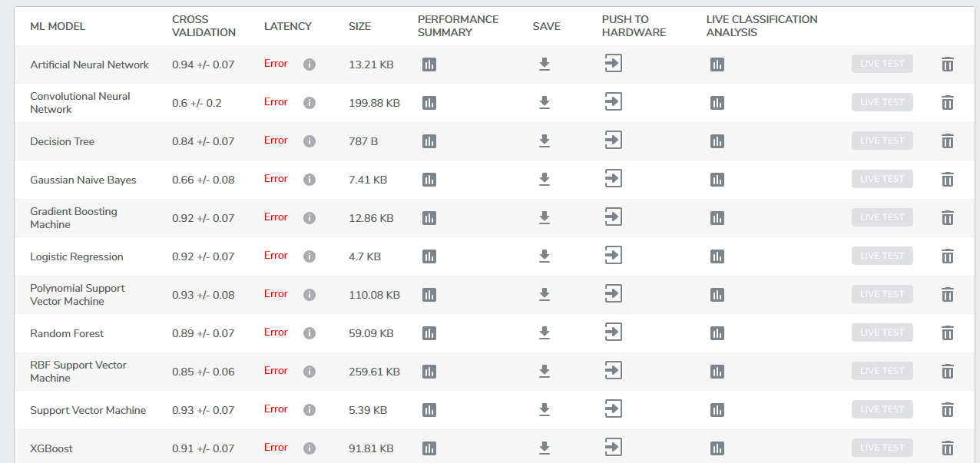Select the Decision Tree model name

62,141
